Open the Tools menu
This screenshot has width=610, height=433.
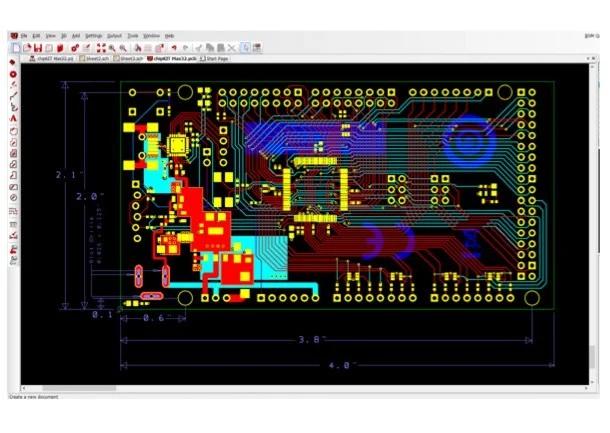(133, 36)
